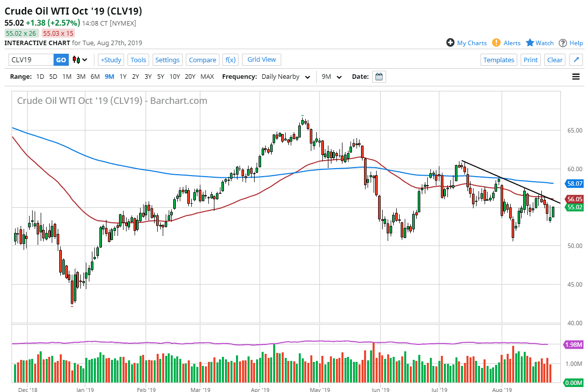Click the pop-out arrow icon near Clear
This screenshot has height=392, width=587.
(x=576, y=59)
